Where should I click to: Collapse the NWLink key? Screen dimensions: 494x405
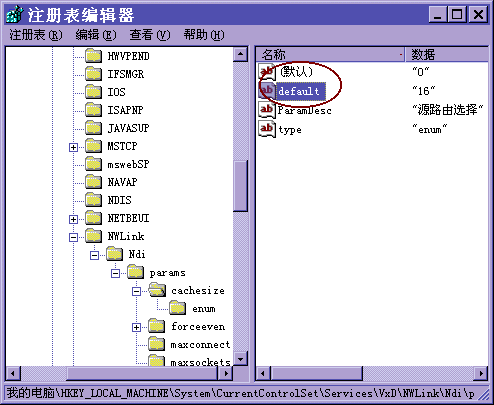click(x=73, y=237)
